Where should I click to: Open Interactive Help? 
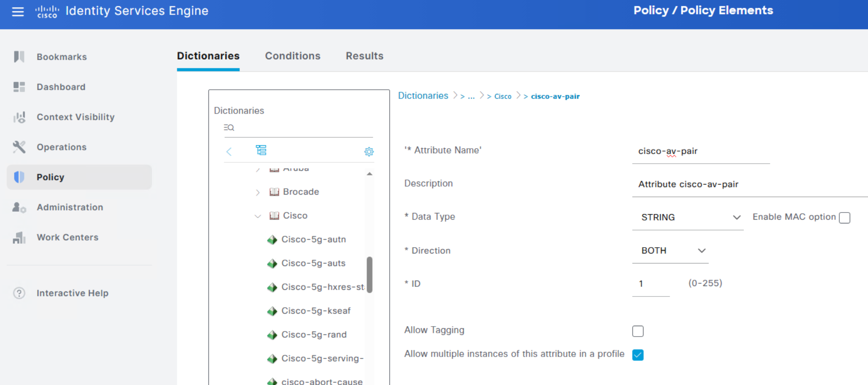coord(72,293)
